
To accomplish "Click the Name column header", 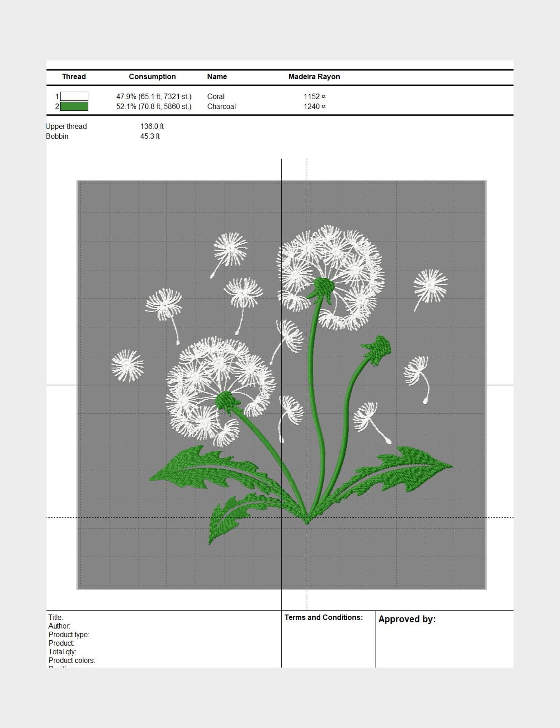I will pos(217,77).
